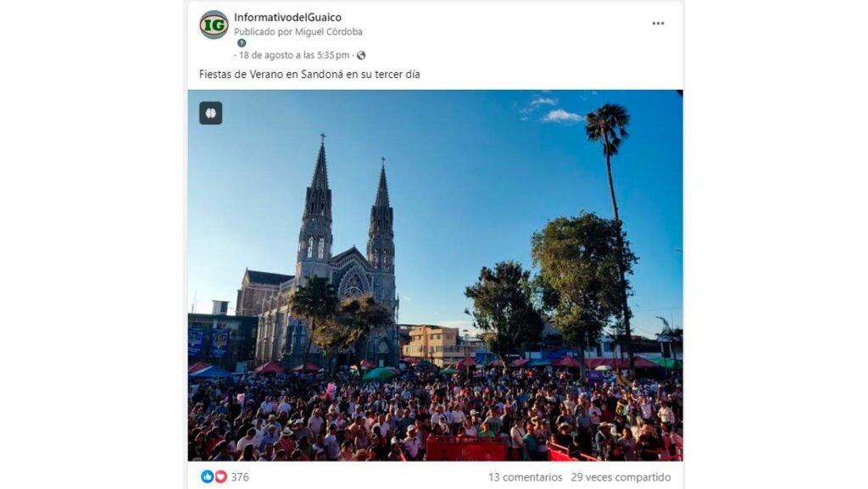
Task: Open the IG page profile avatar
Action: 214,25
